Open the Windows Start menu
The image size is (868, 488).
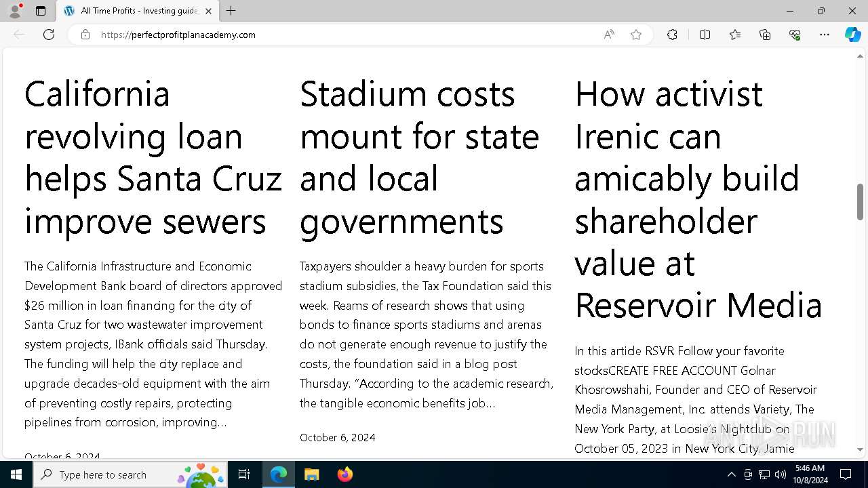(x=16, y=474)
